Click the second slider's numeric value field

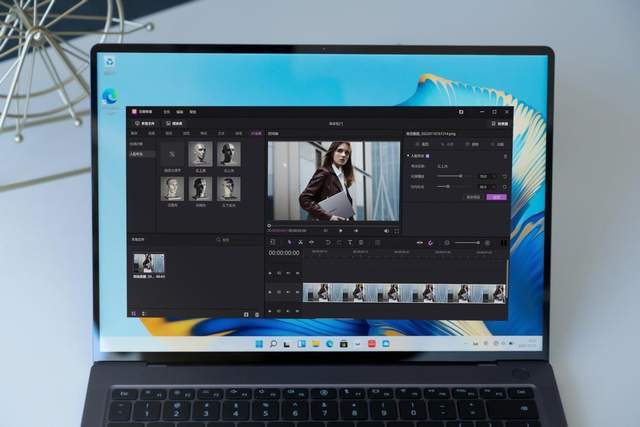[x=487, y=187]
